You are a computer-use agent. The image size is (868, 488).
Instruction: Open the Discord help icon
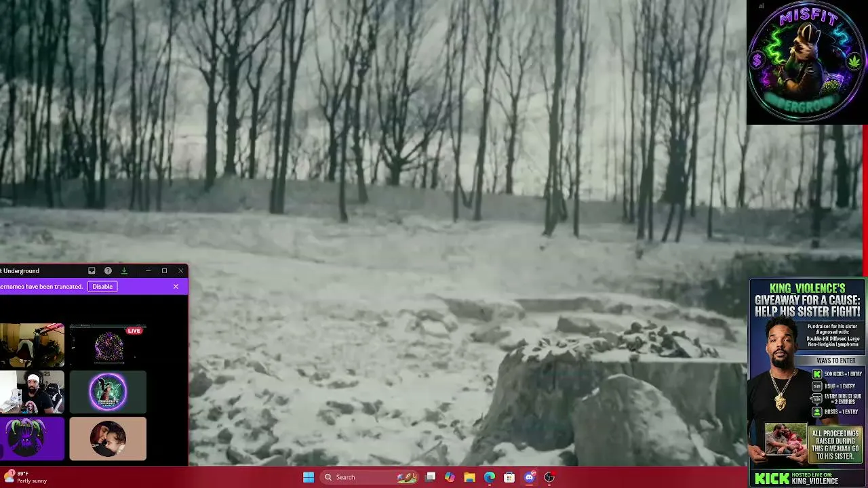(108, 271)
